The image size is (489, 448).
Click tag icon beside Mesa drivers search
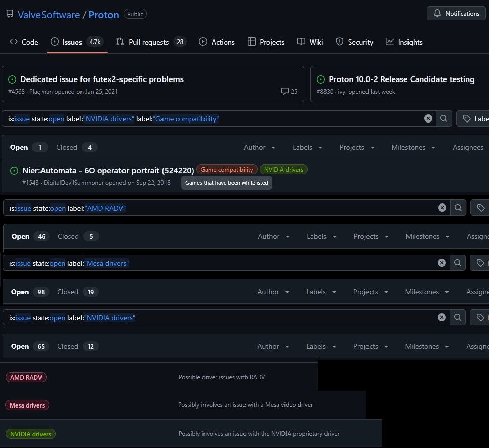click(480, 263)
